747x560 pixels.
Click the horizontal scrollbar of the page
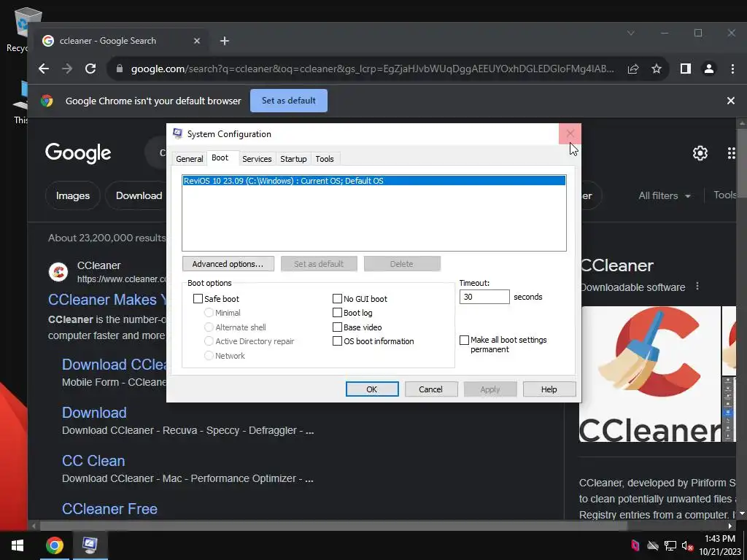(x=333, y=526)
